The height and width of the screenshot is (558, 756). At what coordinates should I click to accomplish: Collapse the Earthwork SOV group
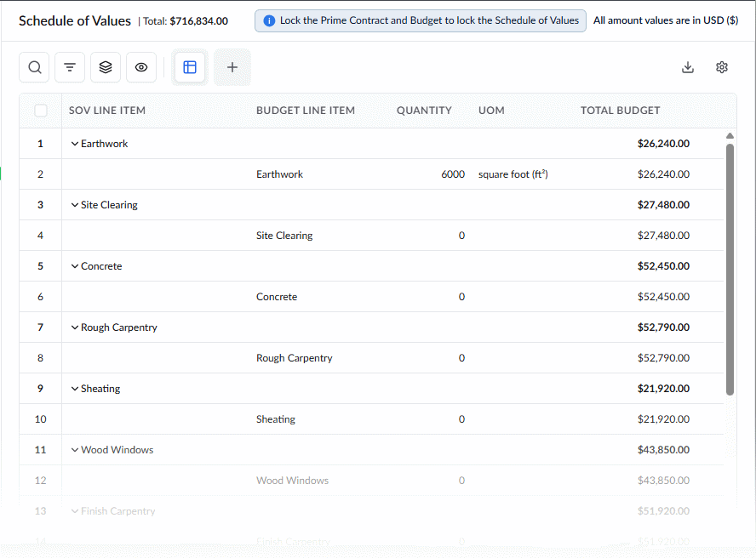click(x=75, y=144)
